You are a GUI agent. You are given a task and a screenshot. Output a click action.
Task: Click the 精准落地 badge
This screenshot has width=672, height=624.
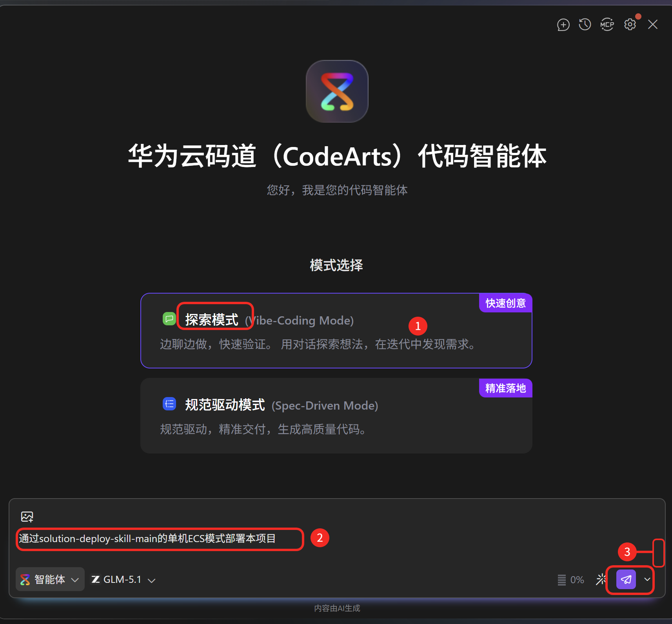[x=505, y=388]
